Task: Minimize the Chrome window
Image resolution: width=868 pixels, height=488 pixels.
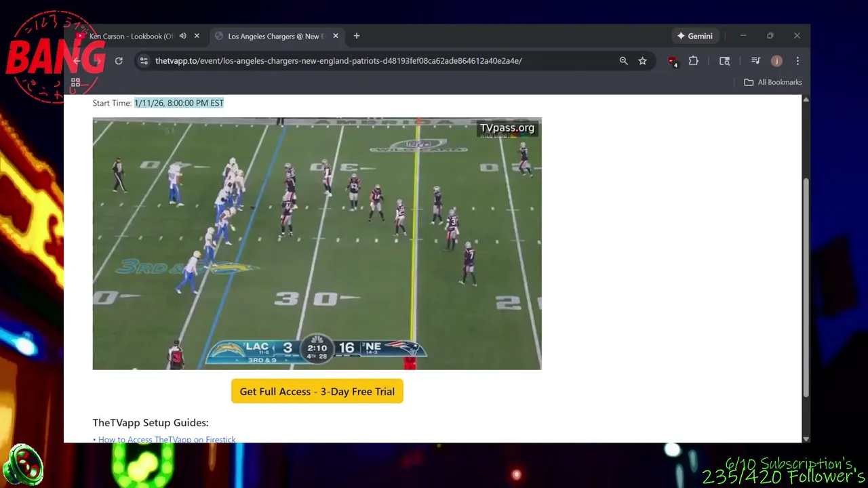Action: point(743,36)
